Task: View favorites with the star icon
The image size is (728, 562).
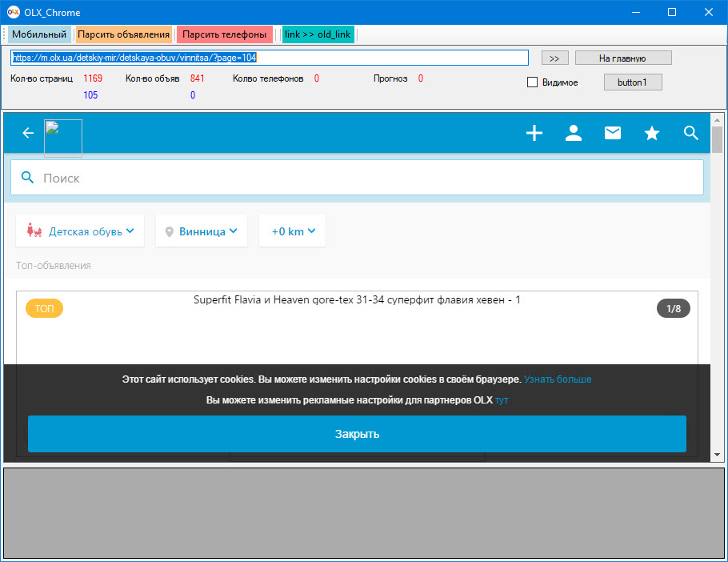Action: tap(652, 134)
